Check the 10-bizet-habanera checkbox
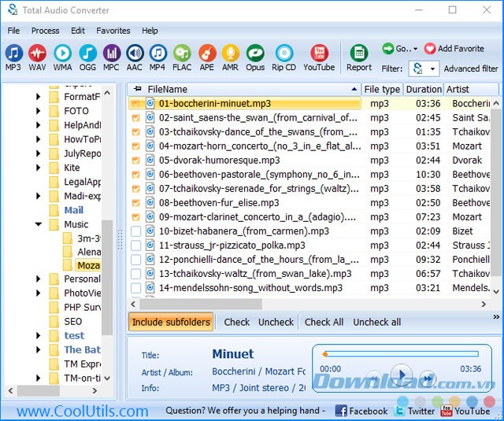This screenshot has width=504, height=421. [x=136, y=231]
